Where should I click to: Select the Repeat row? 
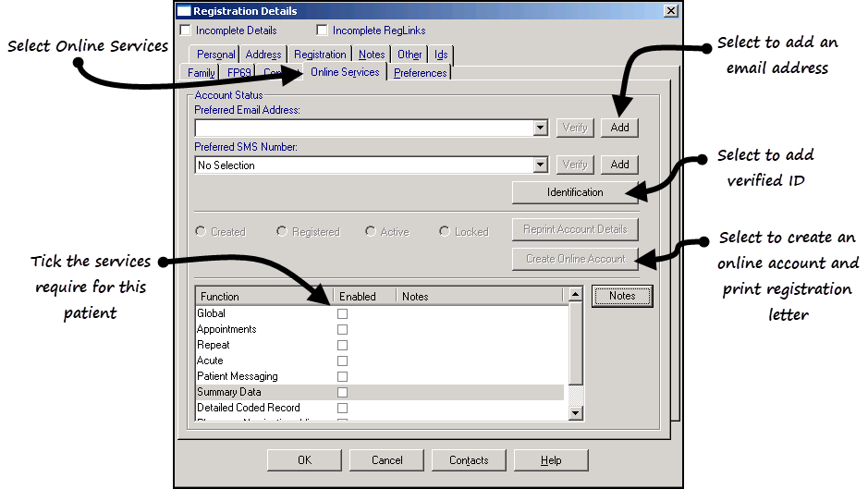[380, 345]
